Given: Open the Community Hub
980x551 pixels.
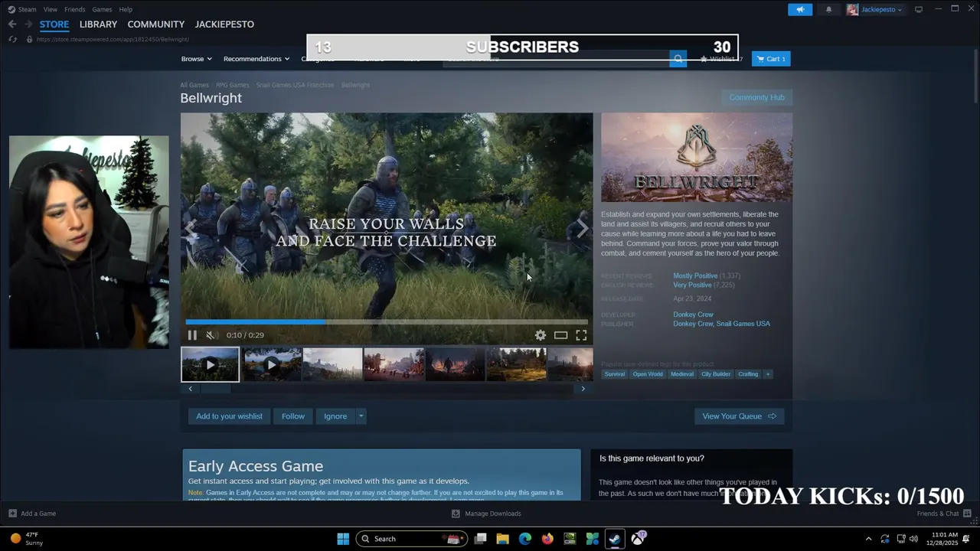Looking at the screenshot, I should pyautogui.click(x=756, y=97).
